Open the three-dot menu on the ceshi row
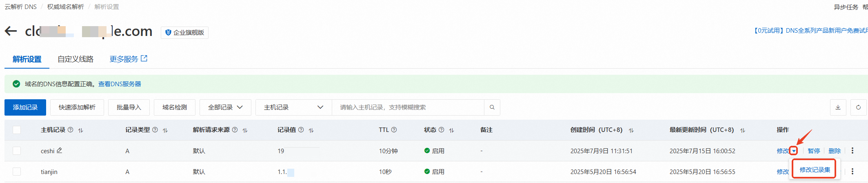Screen dimensions: 868x183 (852, 151)
